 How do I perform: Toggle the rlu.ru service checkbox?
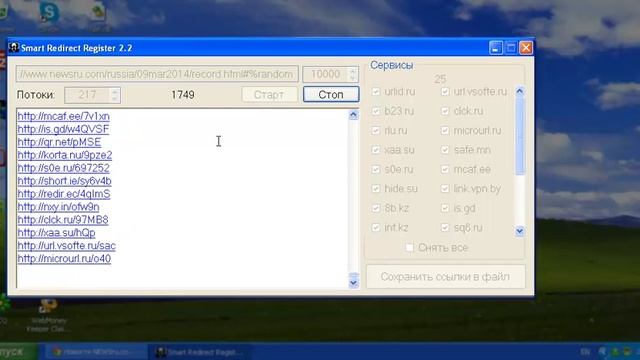(376, 130)
